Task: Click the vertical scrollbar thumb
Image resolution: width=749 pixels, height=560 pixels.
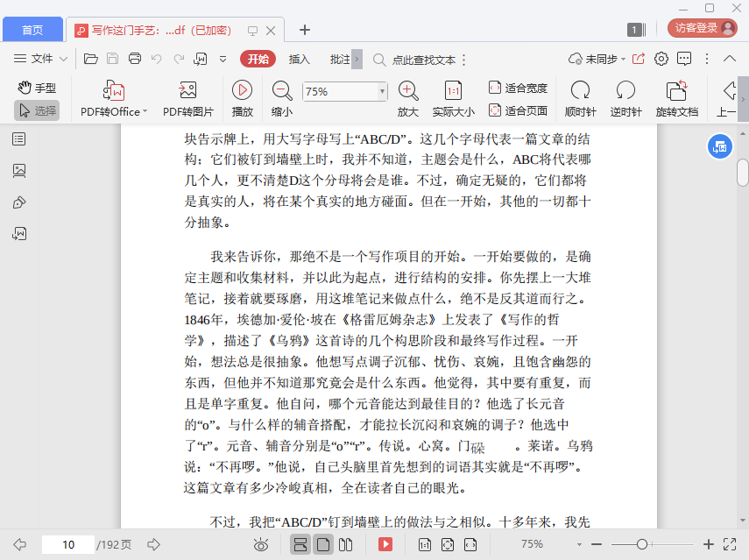Action: coord(742,173)
